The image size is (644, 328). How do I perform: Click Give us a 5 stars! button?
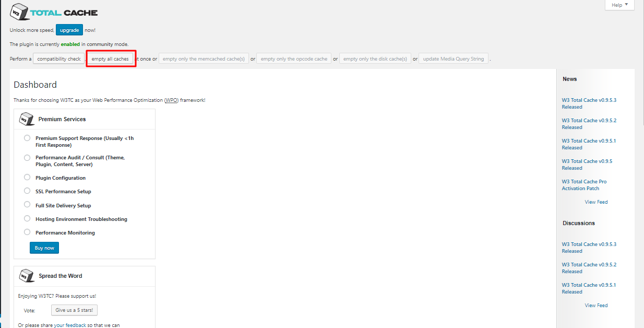[74, 310]
